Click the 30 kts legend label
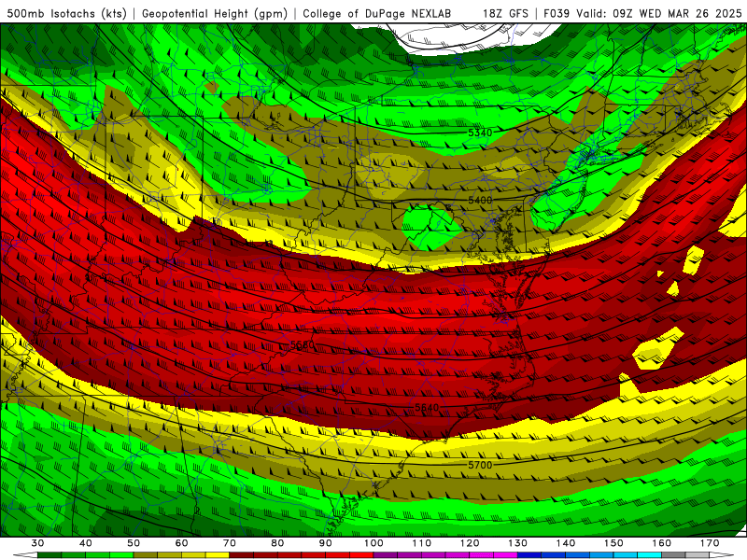This screenshot has height=560, width=747. (37, 543)
